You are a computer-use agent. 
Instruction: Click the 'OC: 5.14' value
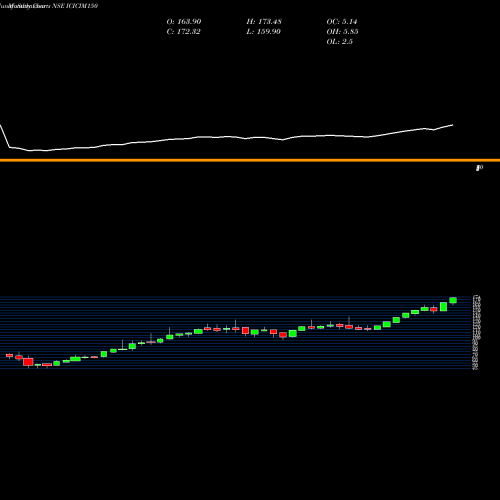pos(342,22)
